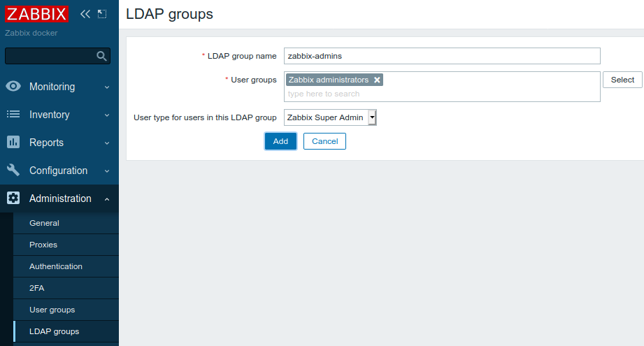The width and height of the screenshot is (644, 346).
Task: Expand the Inventory menu chevron
Action: 107,115
